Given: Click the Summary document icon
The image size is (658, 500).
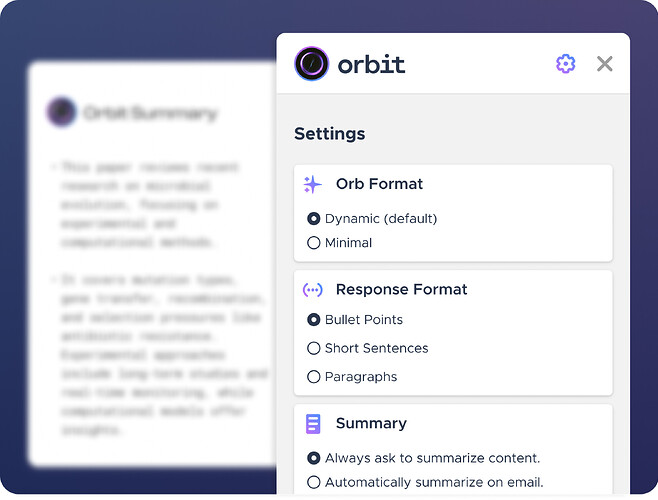Looking at the screenshot, I should point(313,424).
